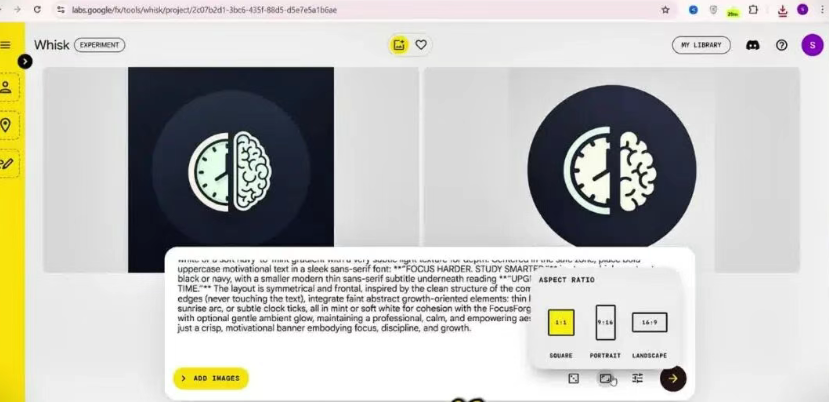The width and height of the screenshot is (829, 405).
Task: Switch to the generated images view tab
Action: click(x=399, y=45)
